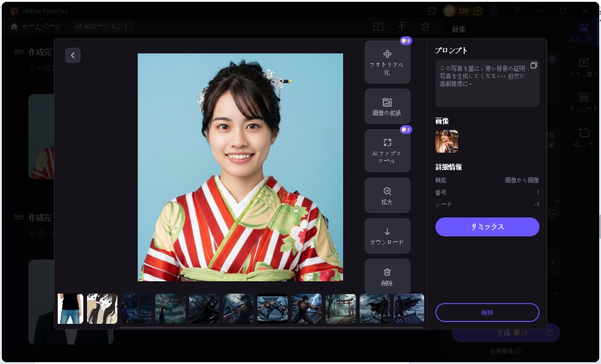Select the manga girl sketch thumbnail
The image size is (601, 364).
[x=102, y=308]
